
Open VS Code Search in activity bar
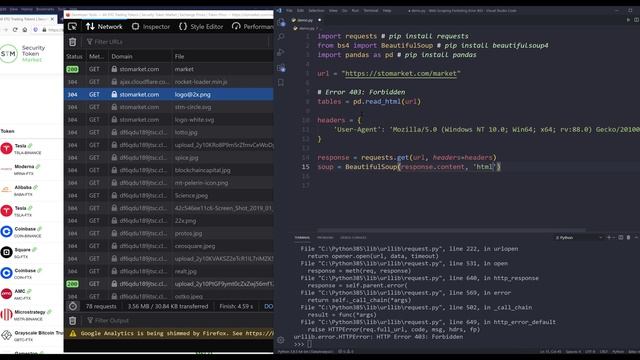tap(281, 37)
